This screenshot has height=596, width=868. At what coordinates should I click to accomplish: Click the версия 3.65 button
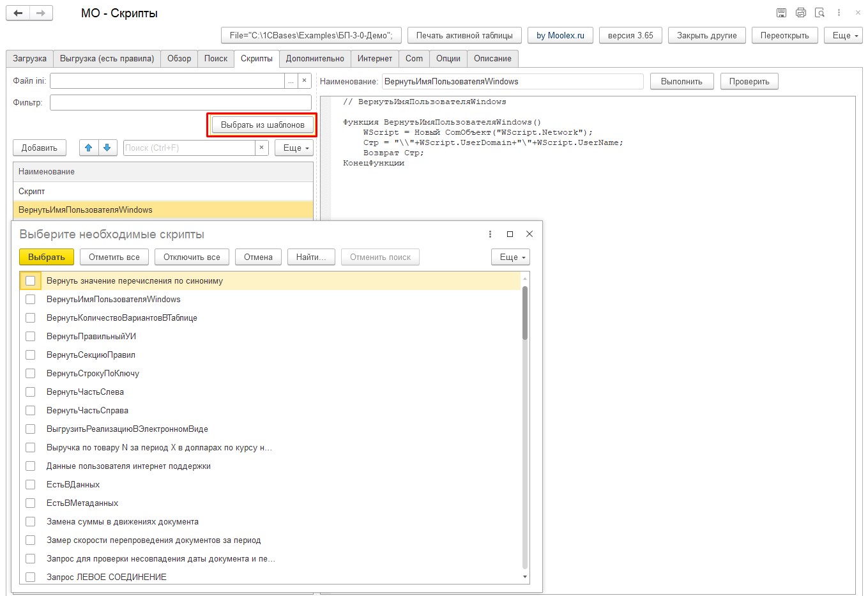[x=630, y=35]
